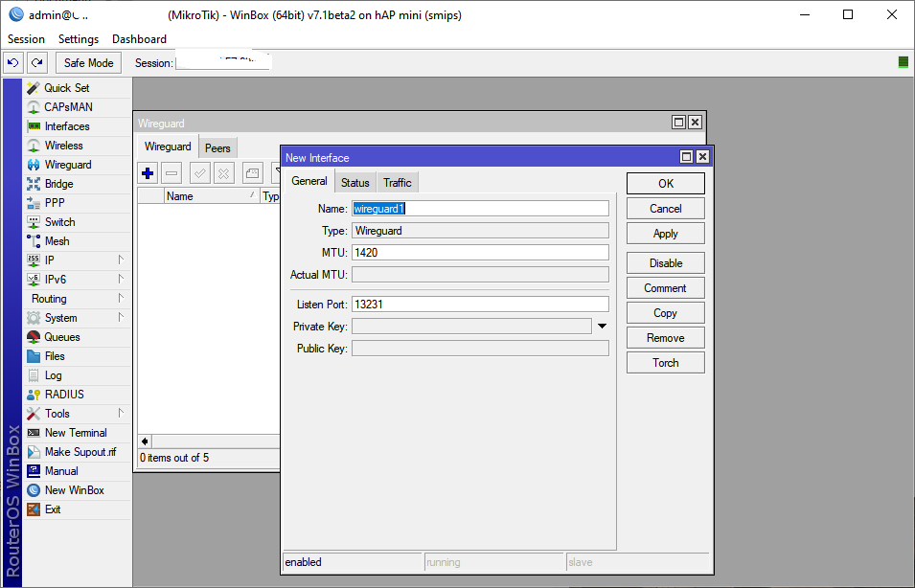915x588 pixels.
Task: Click OK in New Interface dialog
Action: [x=666, y=184]
